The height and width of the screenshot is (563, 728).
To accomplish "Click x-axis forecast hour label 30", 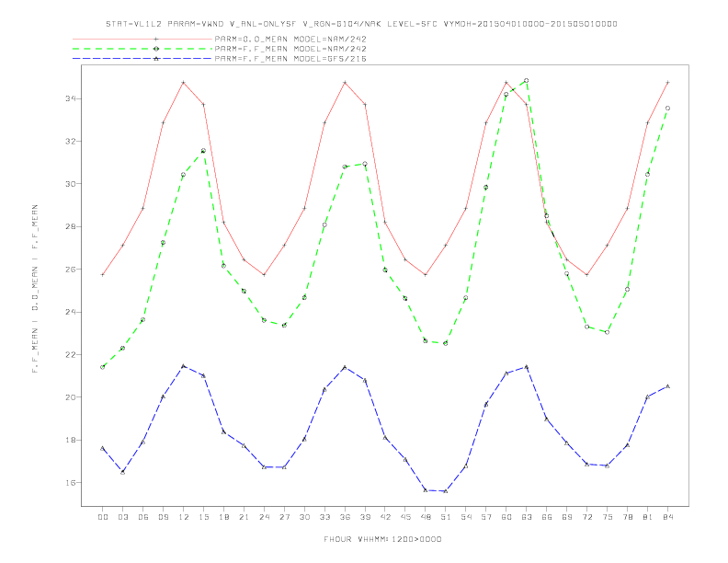I will point(304,517).
